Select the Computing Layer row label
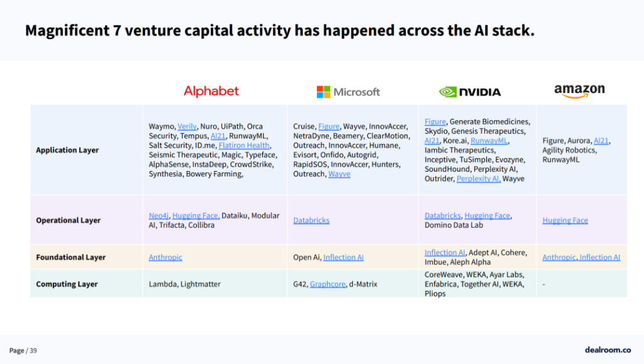Viewport: 644px width, 364px height. [x=67, y=284]
